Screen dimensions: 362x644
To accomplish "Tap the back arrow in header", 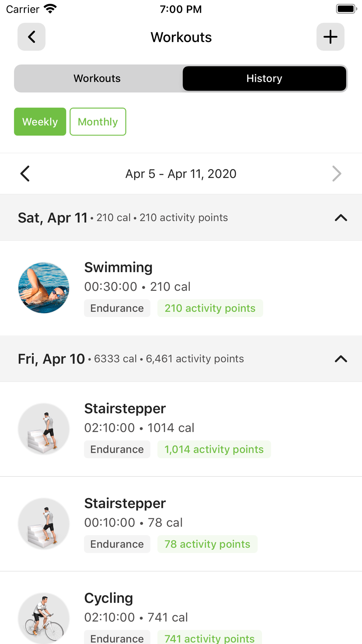I will coord(31,37).
